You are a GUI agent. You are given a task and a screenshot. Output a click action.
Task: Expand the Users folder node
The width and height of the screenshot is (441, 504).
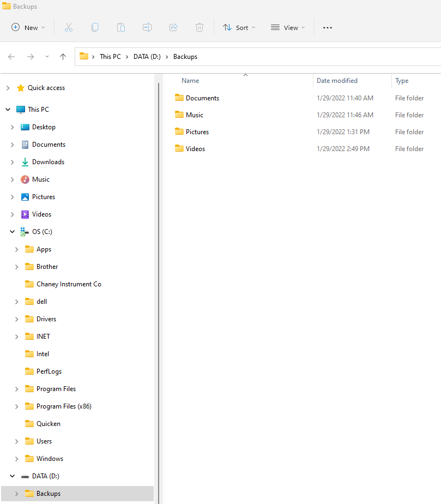pyautogui.click(x=17, y=441)
